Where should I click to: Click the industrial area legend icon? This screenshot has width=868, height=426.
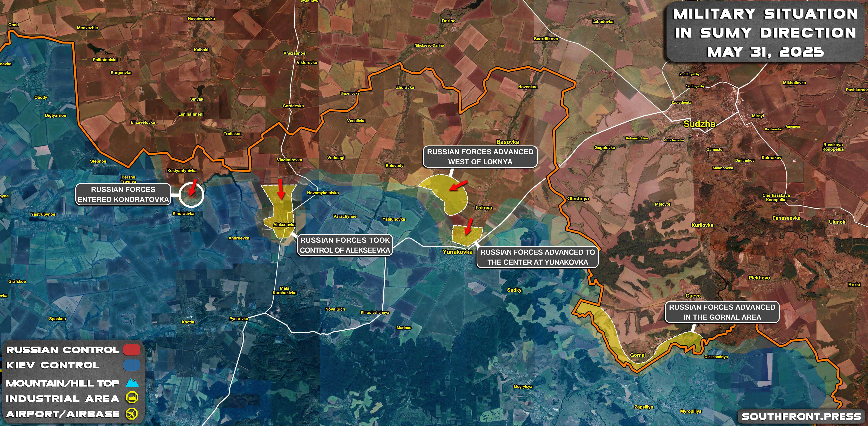click(x=132, y=398)
